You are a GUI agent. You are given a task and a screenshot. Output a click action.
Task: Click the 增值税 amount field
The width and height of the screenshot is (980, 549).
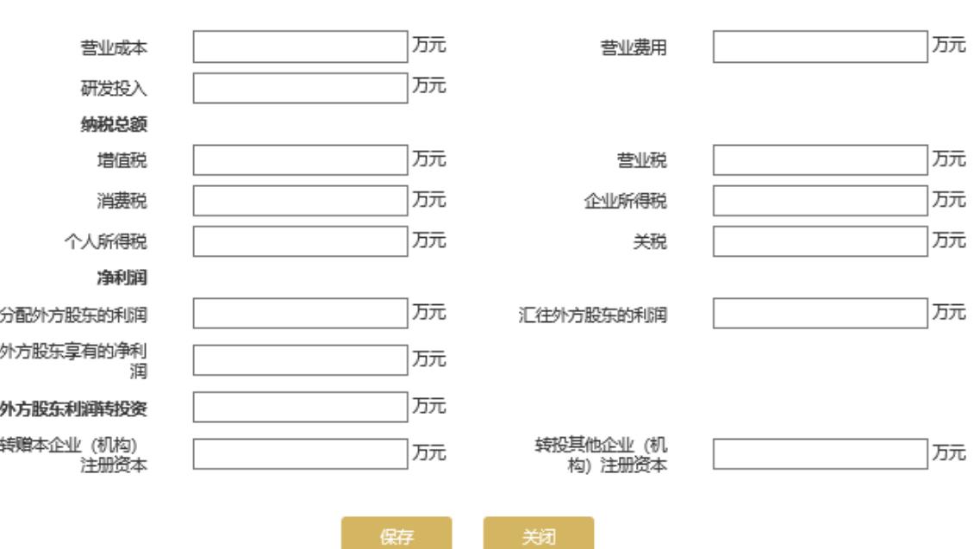(x=300, y=160)
